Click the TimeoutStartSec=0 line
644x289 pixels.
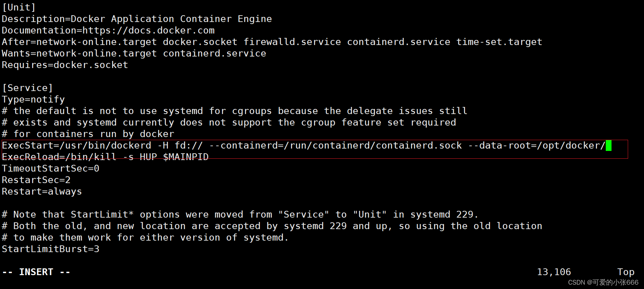tap(51, 169)
